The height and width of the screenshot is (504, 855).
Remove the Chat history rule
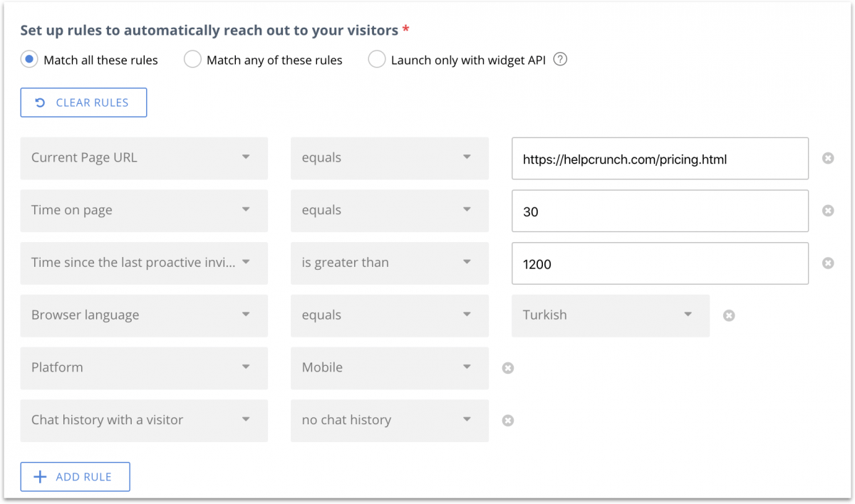pos(507,420)
